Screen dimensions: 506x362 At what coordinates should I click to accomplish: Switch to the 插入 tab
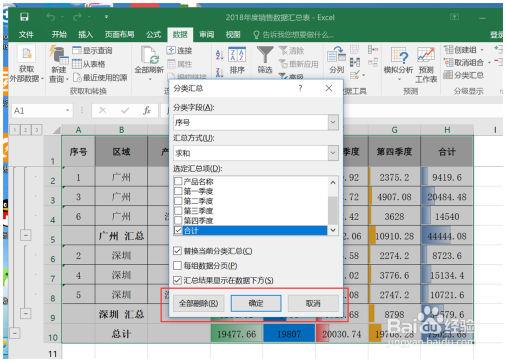click(85, 34)
